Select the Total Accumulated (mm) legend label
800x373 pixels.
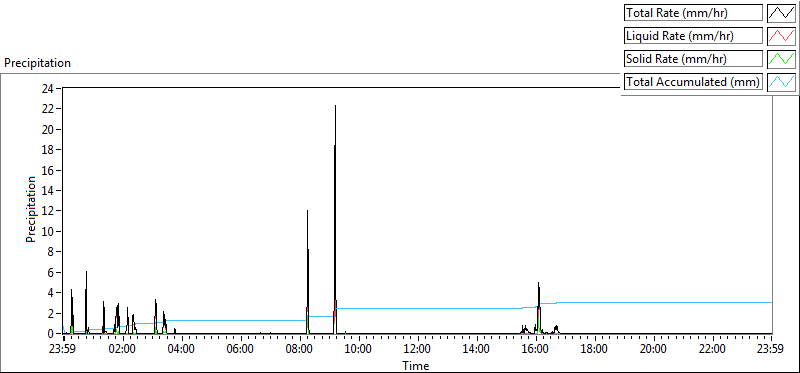[693, 82]
